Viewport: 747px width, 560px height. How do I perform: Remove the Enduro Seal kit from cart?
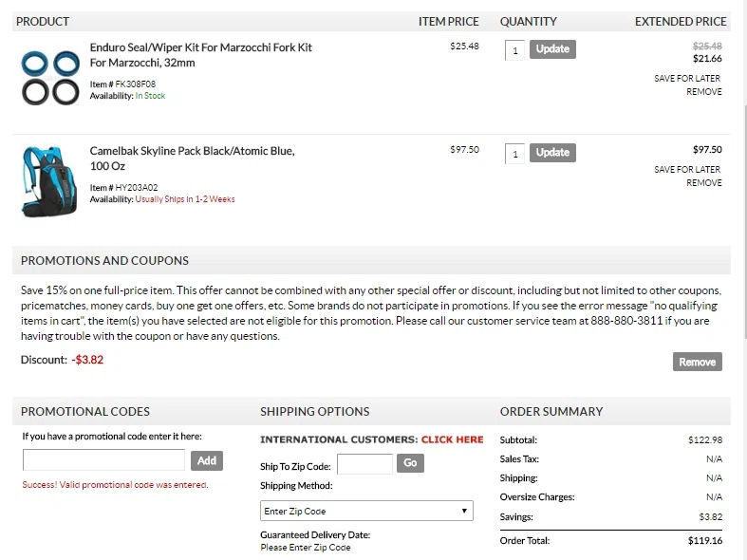(703, 91)
